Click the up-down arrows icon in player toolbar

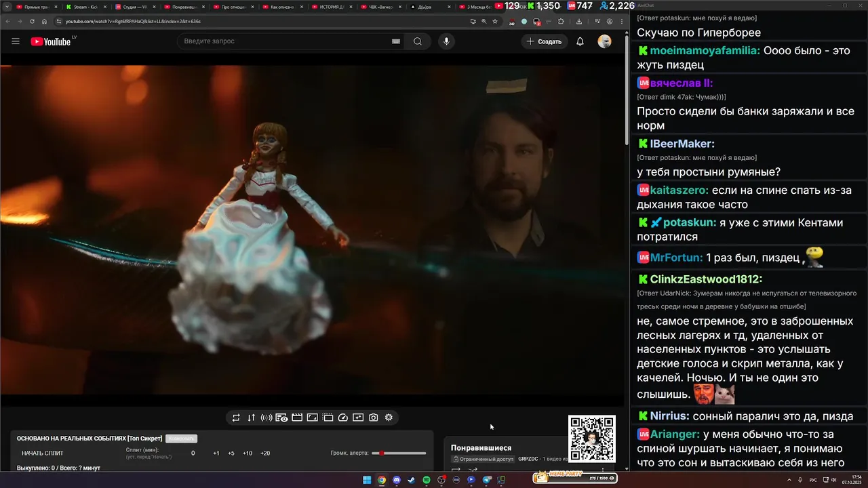[x=251, y=418]
